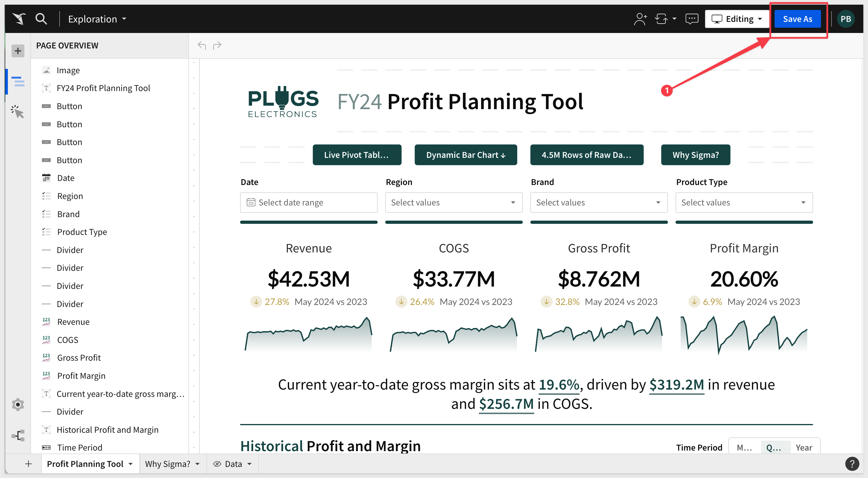The image size is (868, 478).
Task: Click the Dynamic Bar Chart button
Action: click(x=466, y=155)
